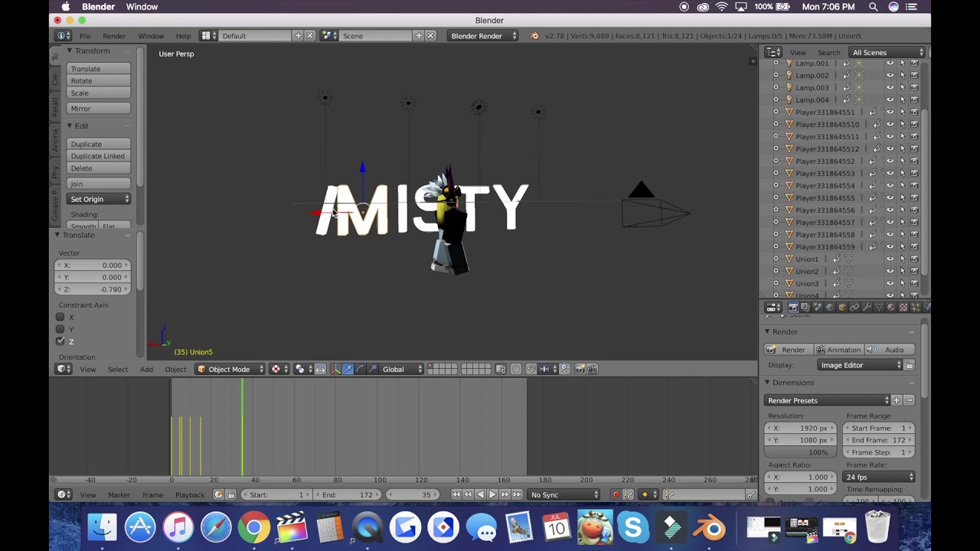
Task: Open the 24 fps frame rate dropdown
Action: click(x=880, y=477)
